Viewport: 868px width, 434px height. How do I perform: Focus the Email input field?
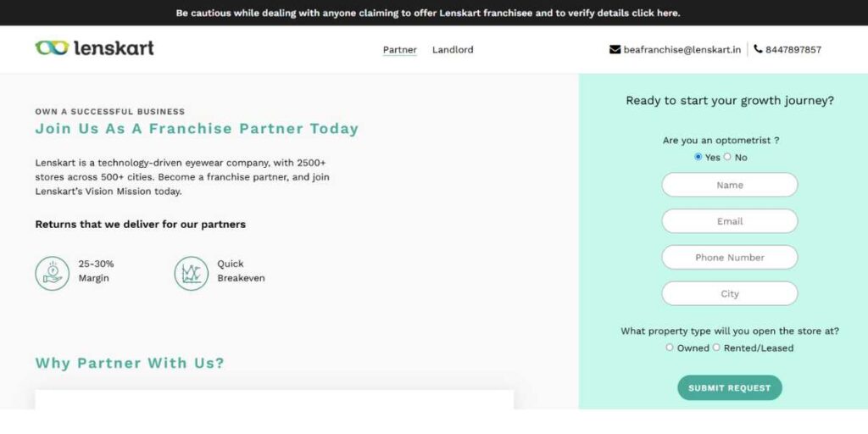[730, 221]
